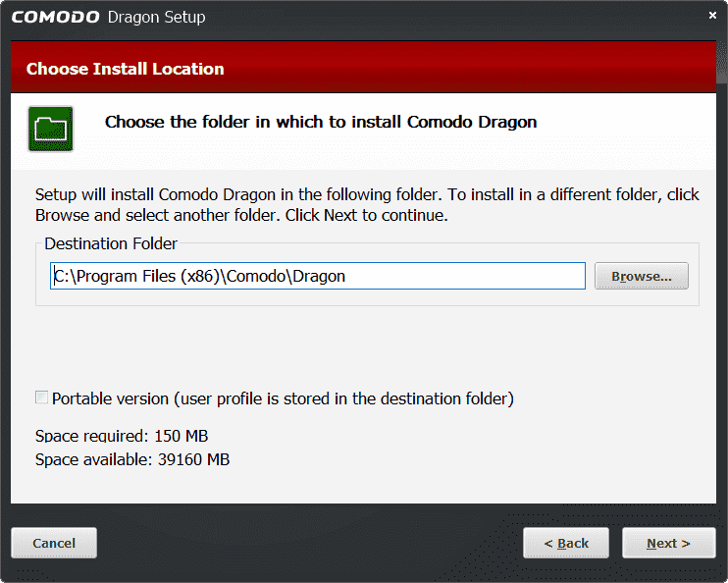Click the 'Space available: 39160 MB' text
Screen dimensions: 728x583
point(132,459)
